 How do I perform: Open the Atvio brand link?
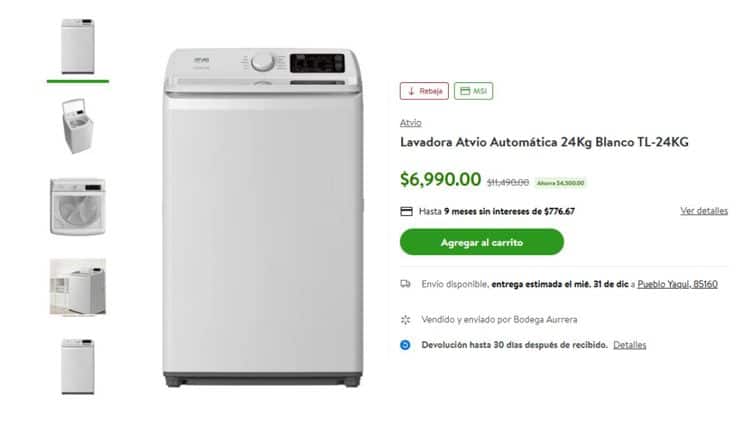click(410, 123)
